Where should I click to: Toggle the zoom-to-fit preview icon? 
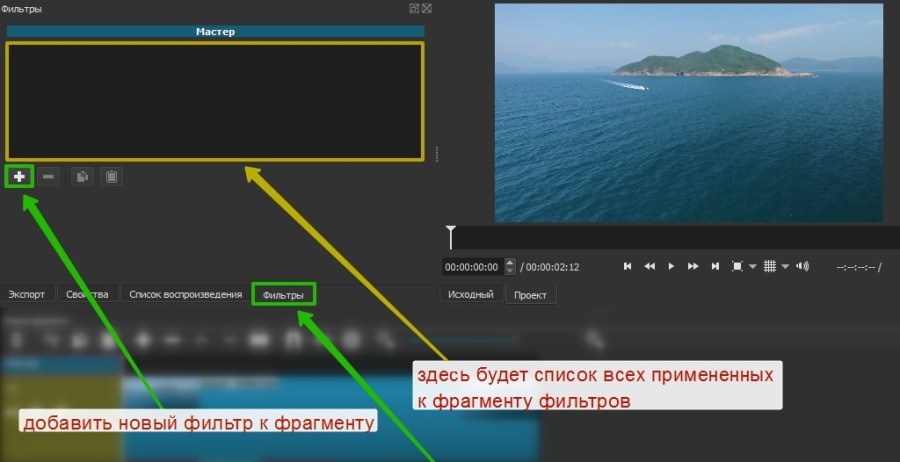point(737,266)
